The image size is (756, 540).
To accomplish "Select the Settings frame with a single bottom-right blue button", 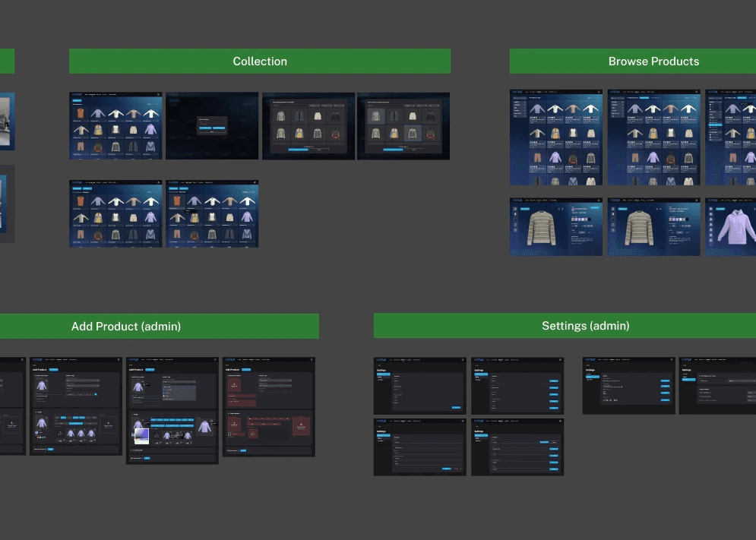I will pyautogui.click(x=420, y=386).
